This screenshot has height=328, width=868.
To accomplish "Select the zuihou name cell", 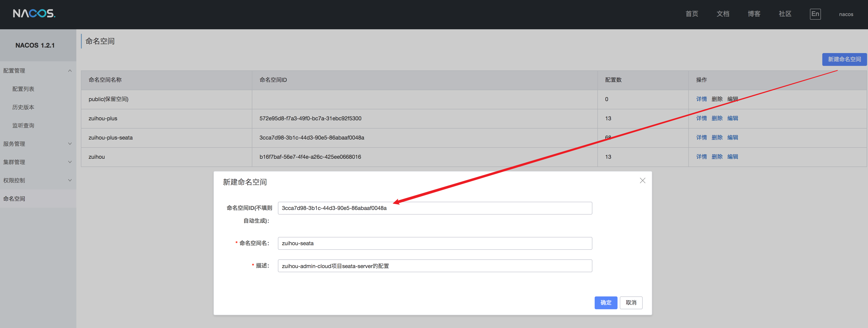I will click(x=166, y=157).
